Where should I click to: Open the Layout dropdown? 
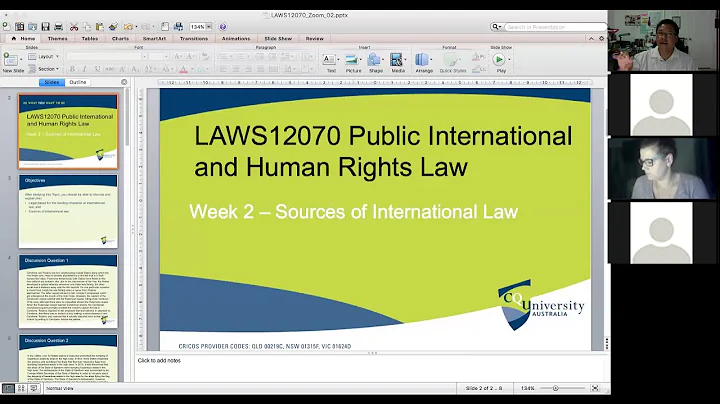tap(43, 56)
